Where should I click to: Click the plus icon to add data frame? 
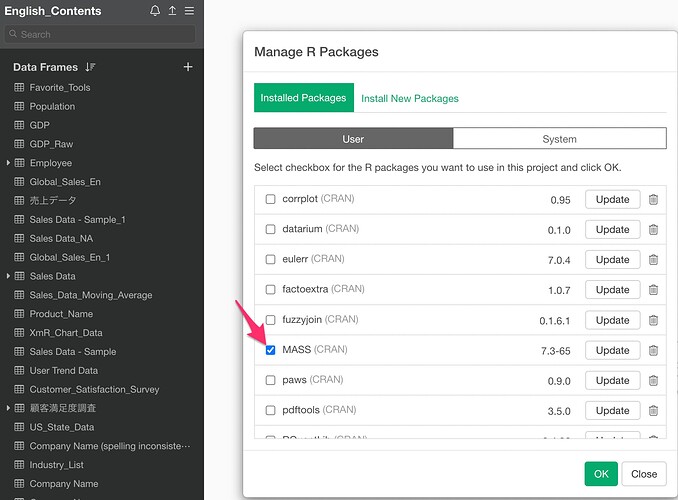tap(188, 67)
